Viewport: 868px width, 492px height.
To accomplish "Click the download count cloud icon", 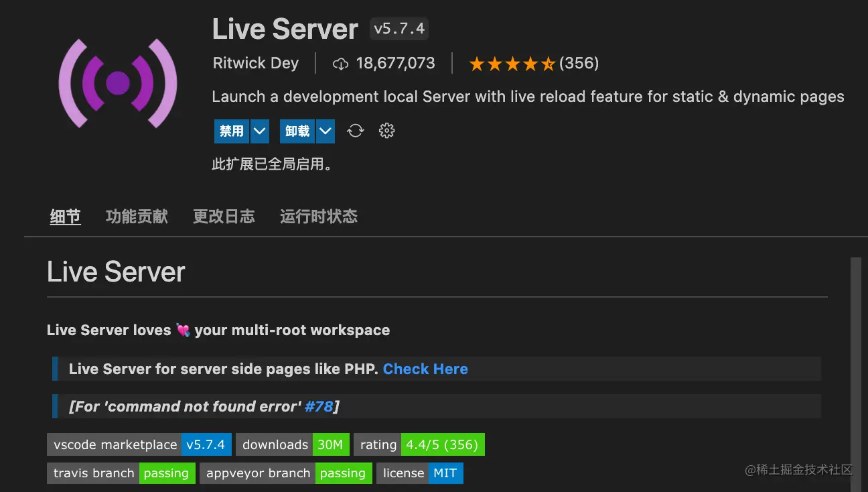I will pyautogui.click(x=341, y=64).
